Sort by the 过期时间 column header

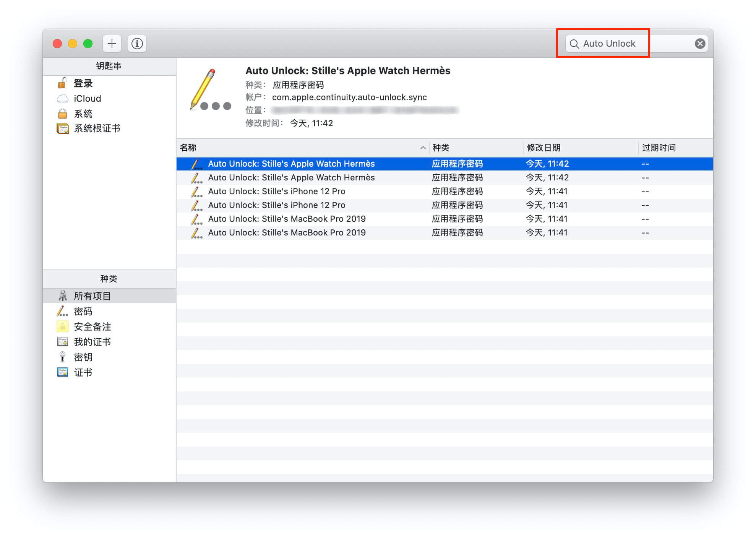point(676,148)
